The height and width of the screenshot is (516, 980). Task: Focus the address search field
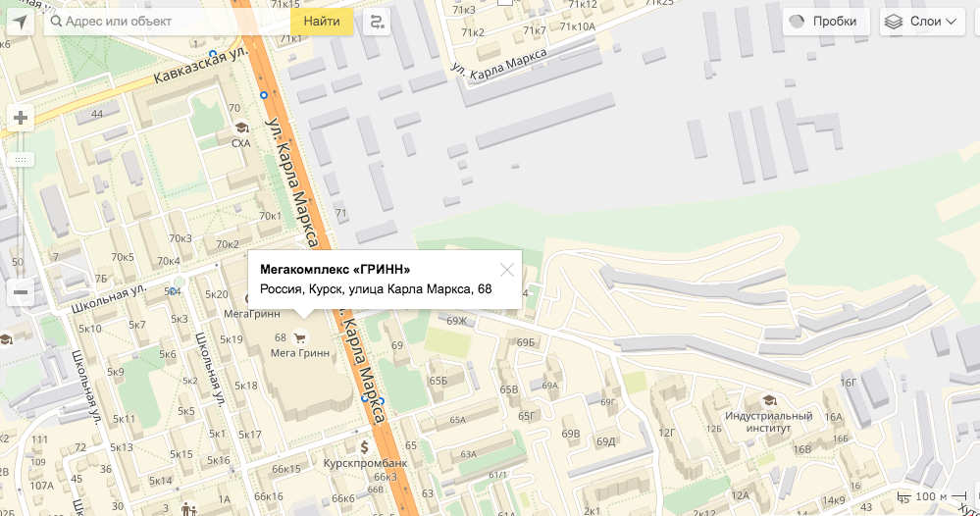coord(168,22)
